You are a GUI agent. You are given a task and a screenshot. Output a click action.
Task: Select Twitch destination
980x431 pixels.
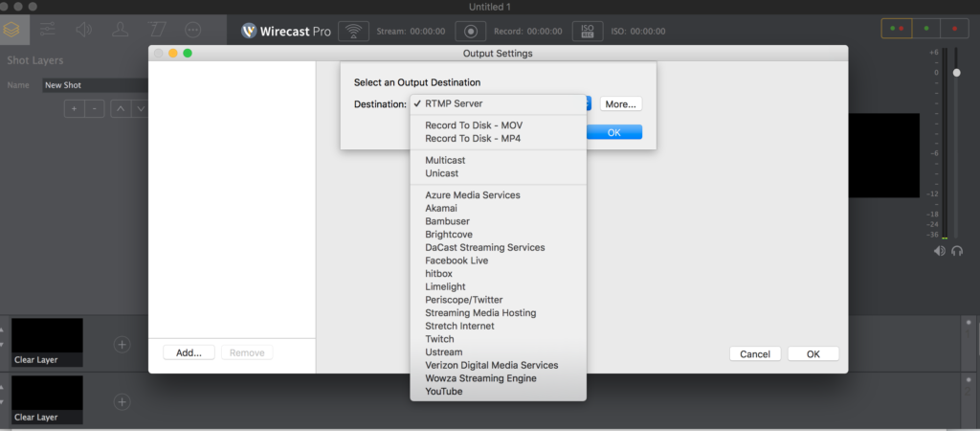tap(498, 339)
